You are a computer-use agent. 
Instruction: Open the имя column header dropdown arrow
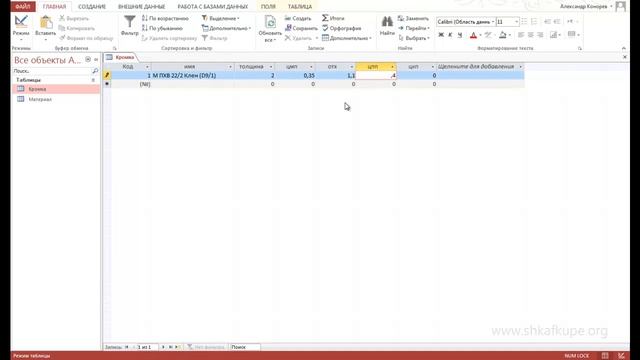coord(230,67)
